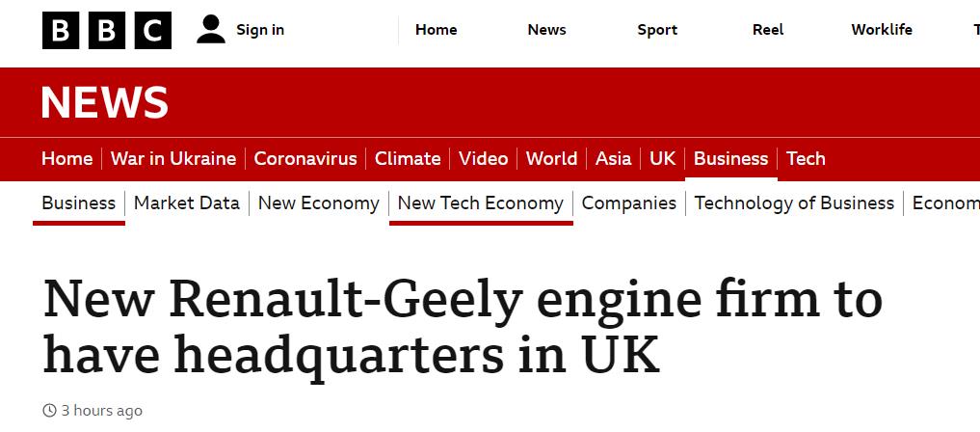The image size is (980, 432).
Task: Select War in Ukraine section
Action: (173, 159)
